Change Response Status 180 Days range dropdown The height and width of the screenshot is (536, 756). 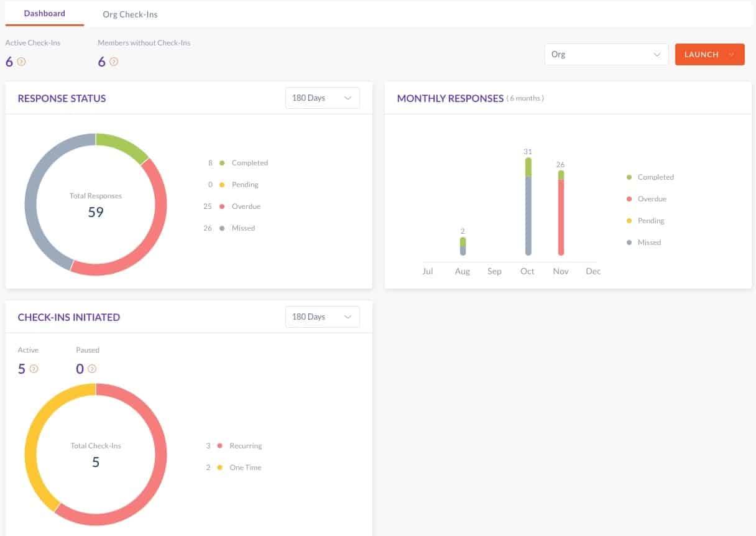tap(322, 98)
